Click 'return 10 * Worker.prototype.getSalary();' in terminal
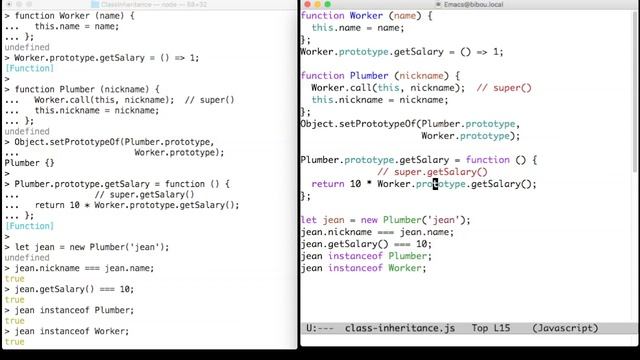 137,205
